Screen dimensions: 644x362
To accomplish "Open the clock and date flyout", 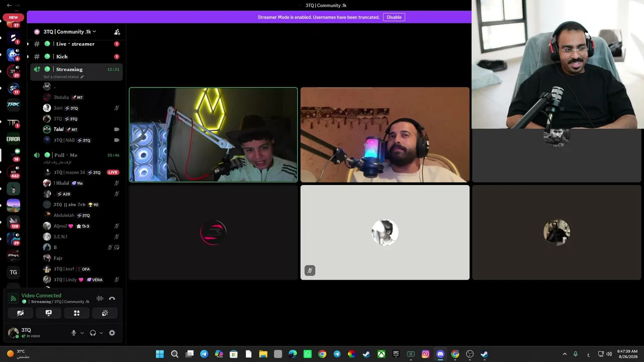I will coord(627,354).
